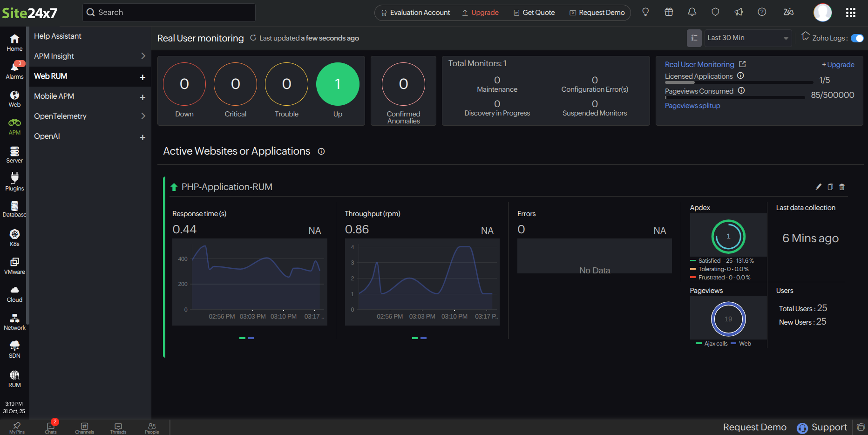Launch Zia assistant from the top bar
The width and height of the screenshot is (868, 435).
click(x=788, y=12)
